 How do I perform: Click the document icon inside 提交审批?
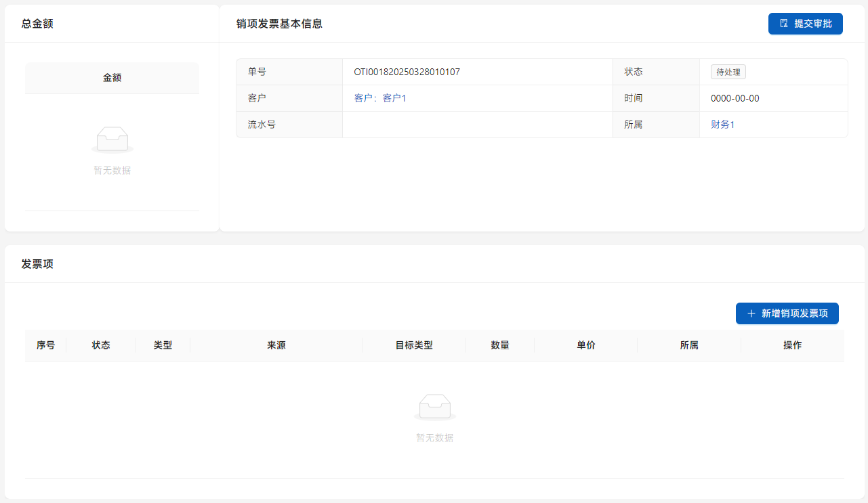click(x=784, y=24)
